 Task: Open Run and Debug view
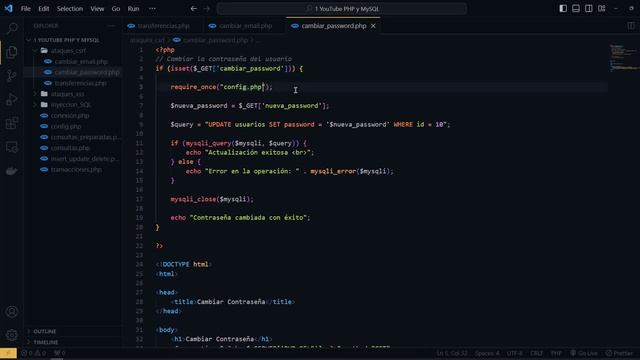pyautogui.click(x=12, y=99)
